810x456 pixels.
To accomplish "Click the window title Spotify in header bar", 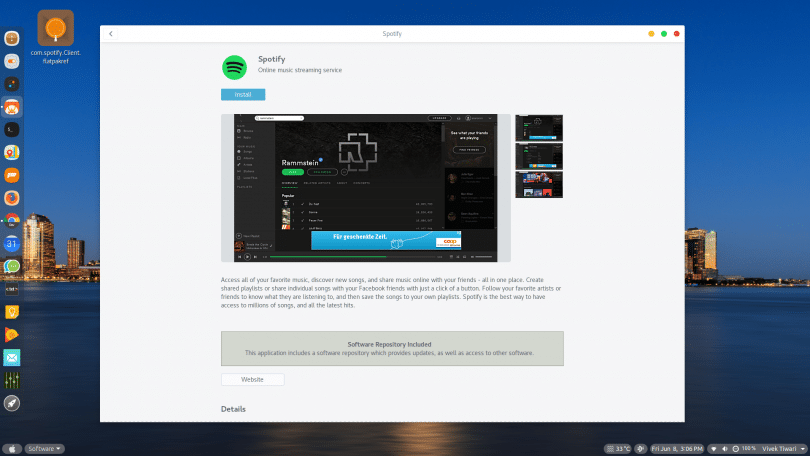I will point(392,34).
